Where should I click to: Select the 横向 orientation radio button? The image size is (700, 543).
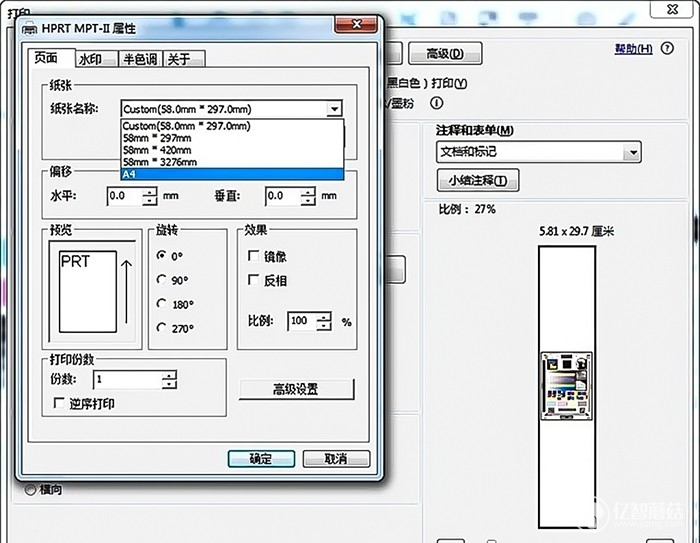[x=30, y=490]
